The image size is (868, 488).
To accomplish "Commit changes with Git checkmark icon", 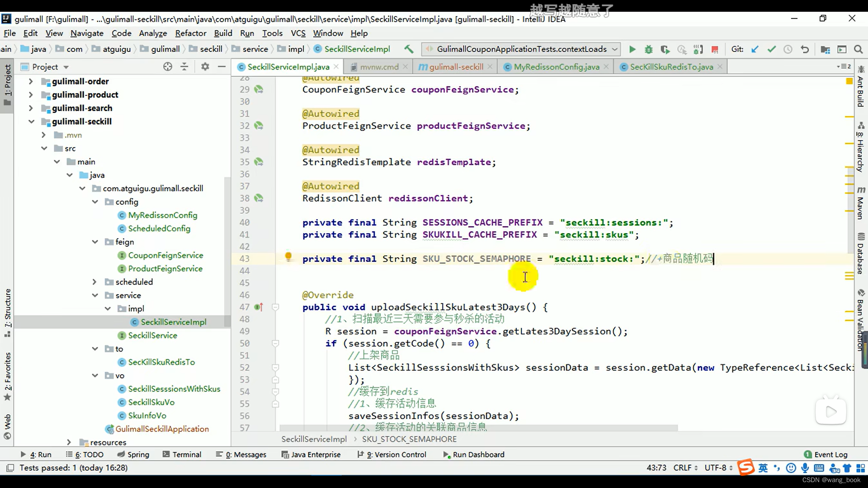I will tap(771, 49).
